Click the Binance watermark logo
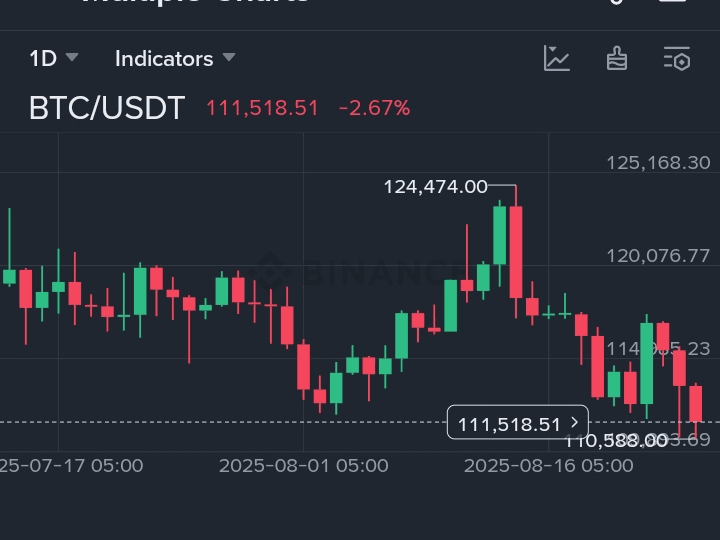 [268, 270]
